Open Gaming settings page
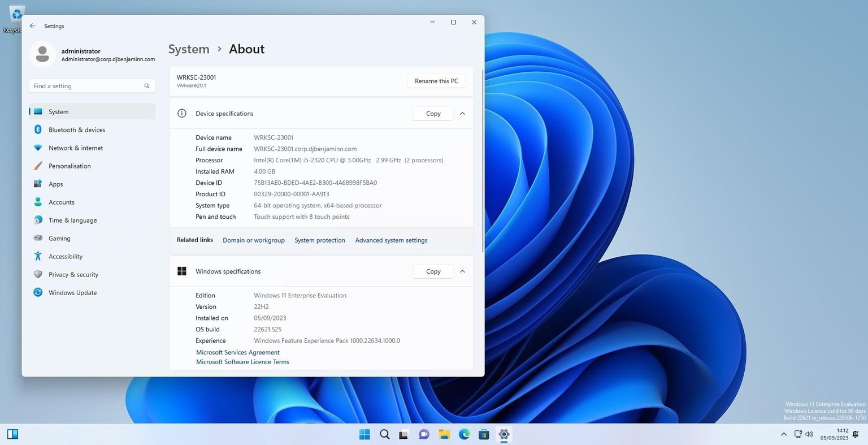This screenshot has height=445, width=868. 92,238
